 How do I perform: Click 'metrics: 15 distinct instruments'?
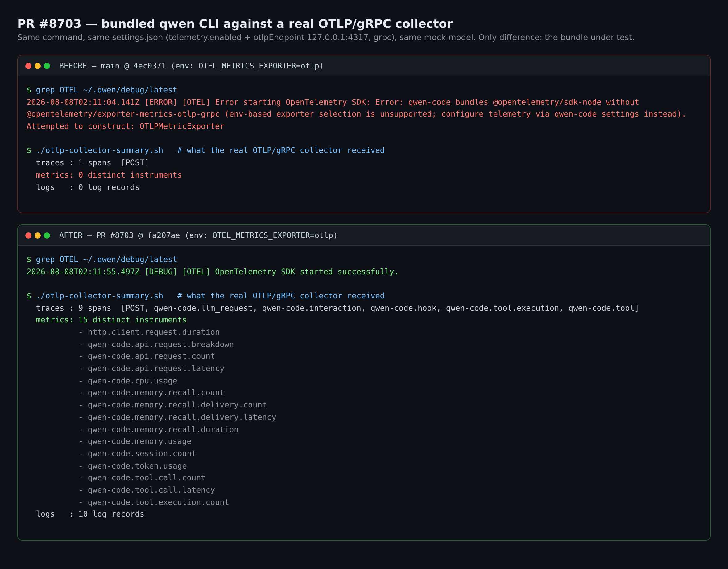click(111, 320)
